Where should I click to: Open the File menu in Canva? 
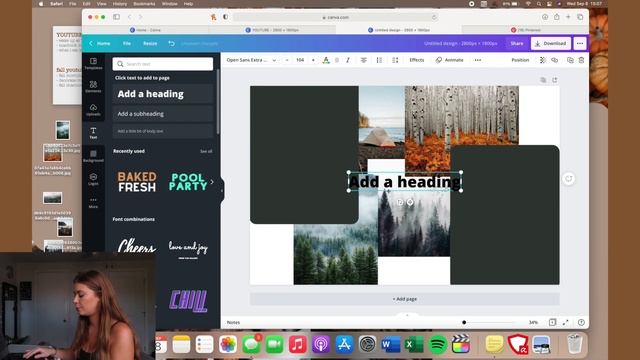click(127, 43)
